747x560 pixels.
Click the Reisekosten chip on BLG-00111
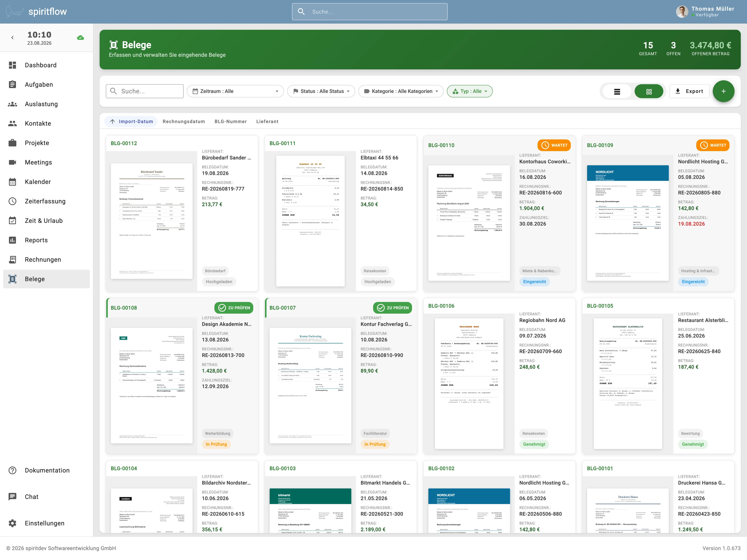375,271
